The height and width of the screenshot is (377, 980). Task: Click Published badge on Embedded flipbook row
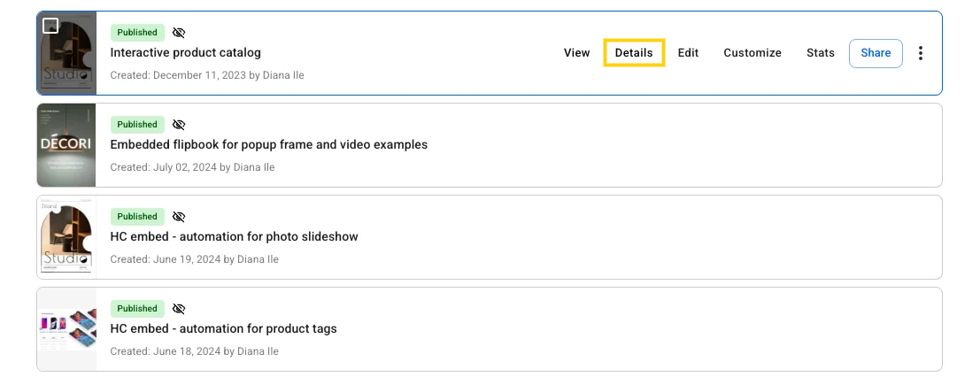[x=137, y=125]
